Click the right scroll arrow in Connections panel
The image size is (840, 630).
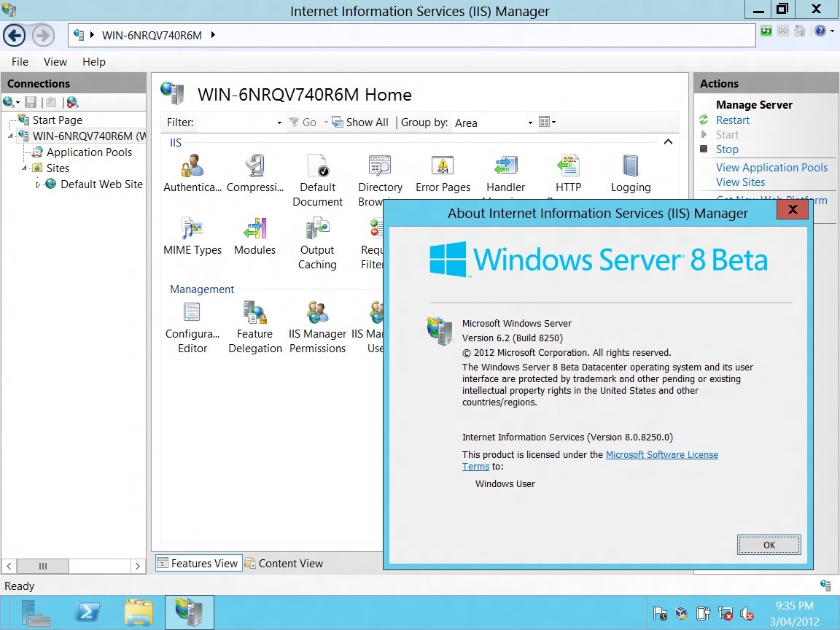[x=138, y=566]
